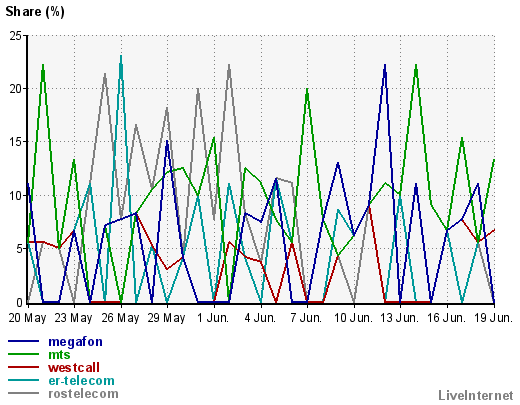Click the '20 May' axis label
520x405 pixels.
(27, 318)
